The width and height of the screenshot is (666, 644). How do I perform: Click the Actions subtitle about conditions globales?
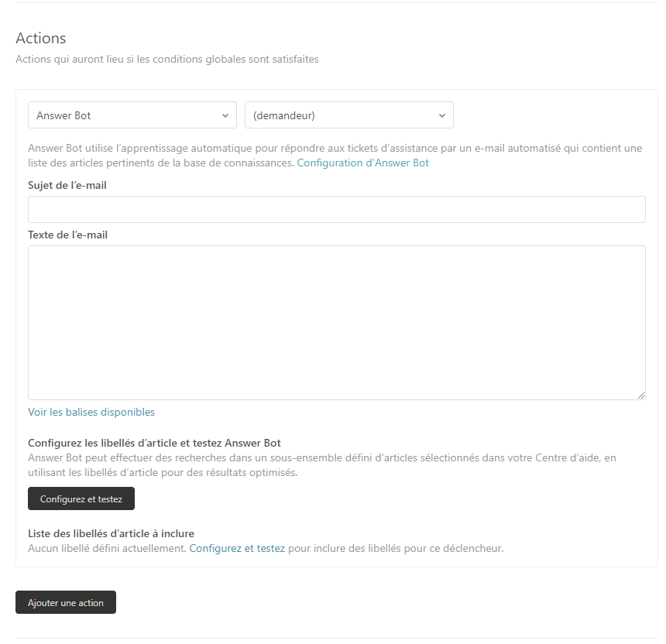166,59
